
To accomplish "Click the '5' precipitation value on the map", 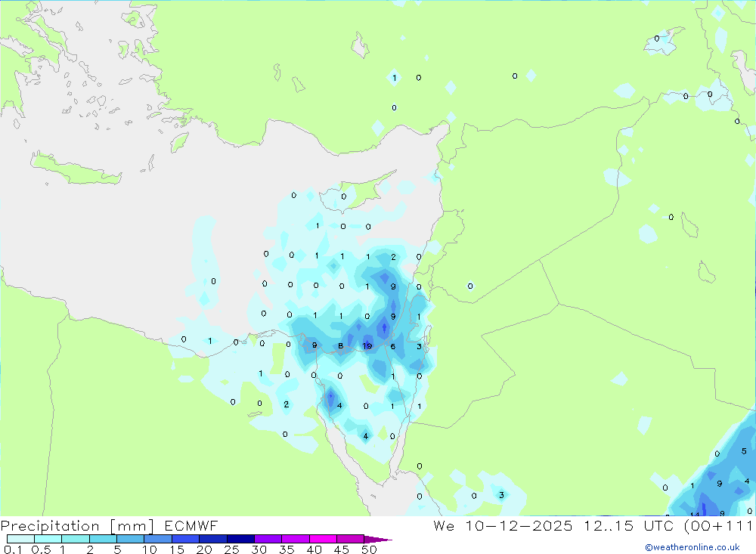I will pyautogui.click(x=744, y=451).
